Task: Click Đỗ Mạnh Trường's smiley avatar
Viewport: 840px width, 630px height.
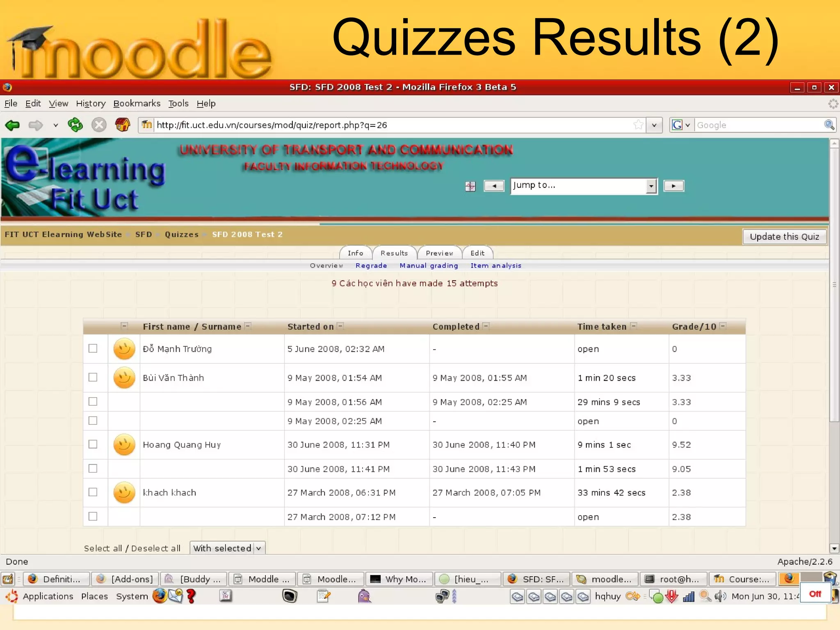Action: [x=124, y=349]
